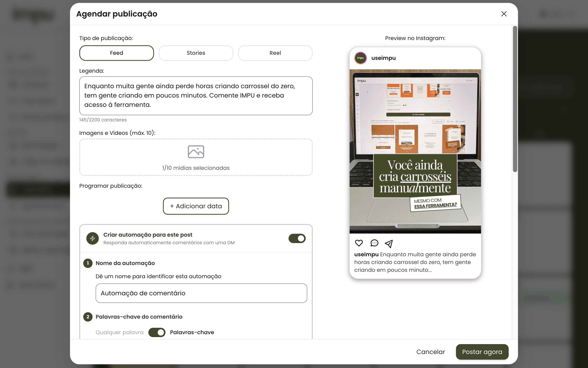Toggle Qualquer palavra / Palavras-chave switch
This screenshot has width=588, height=368.
pyautogui.click(x=157, y=332)
